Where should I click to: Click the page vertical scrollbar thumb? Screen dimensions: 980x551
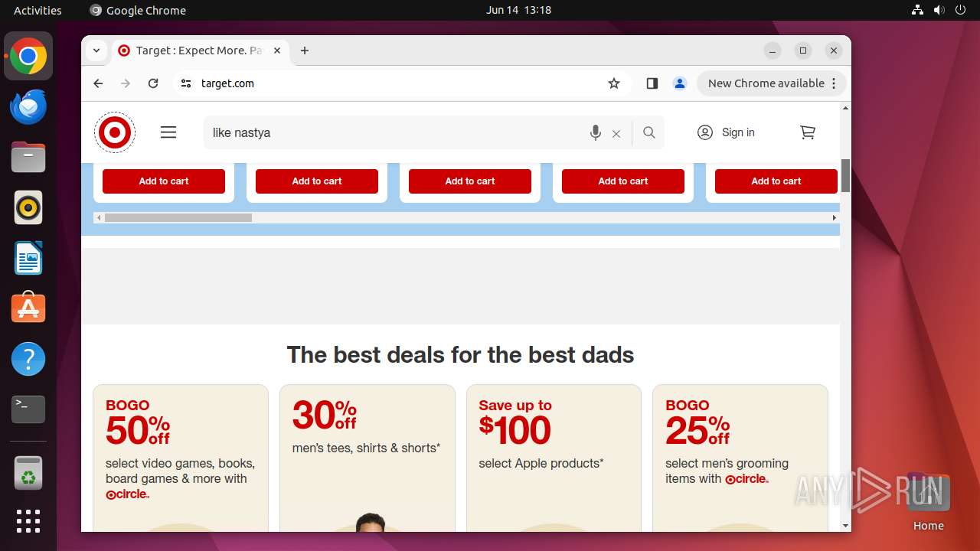(845, 175)
